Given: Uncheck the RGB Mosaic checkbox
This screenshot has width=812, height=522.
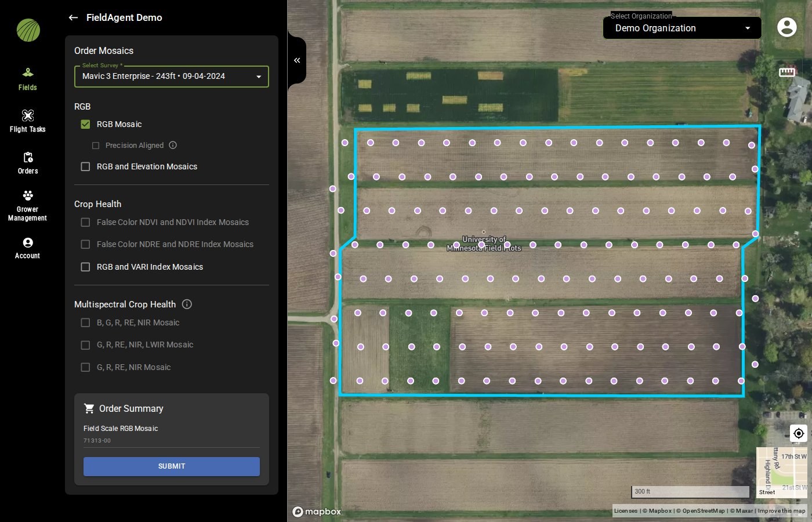Looking at the screenshot, I should 85,124.
